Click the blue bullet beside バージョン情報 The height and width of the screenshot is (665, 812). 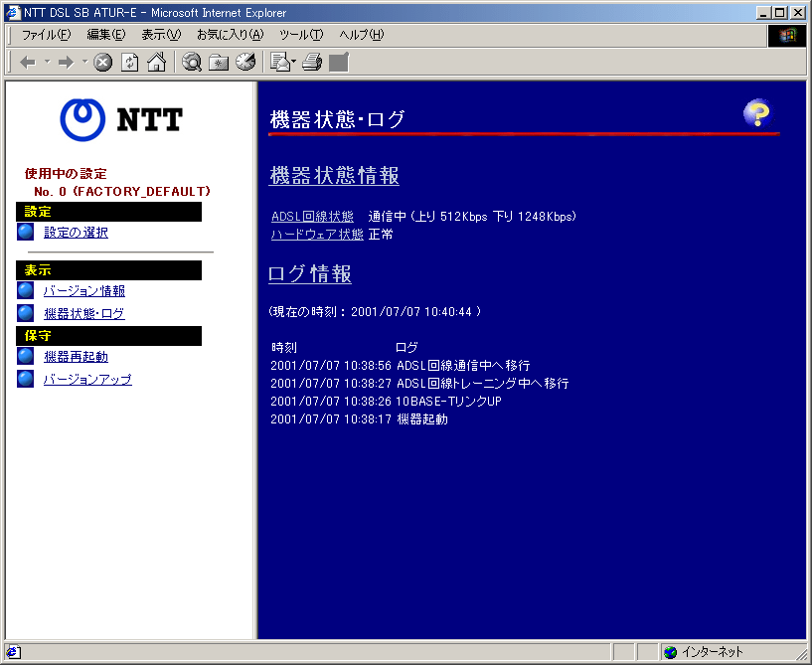click(26, 290)
